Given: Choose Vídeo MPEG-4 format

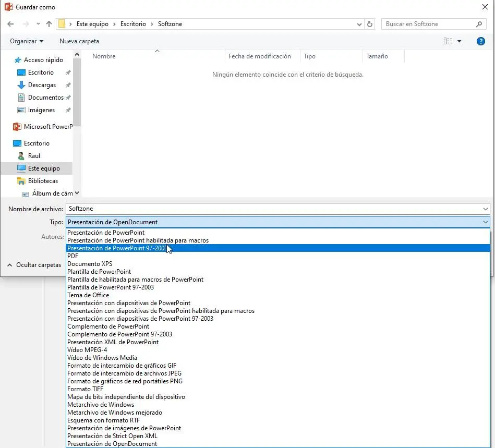Looking at the screenshot, I should (278, 350).
